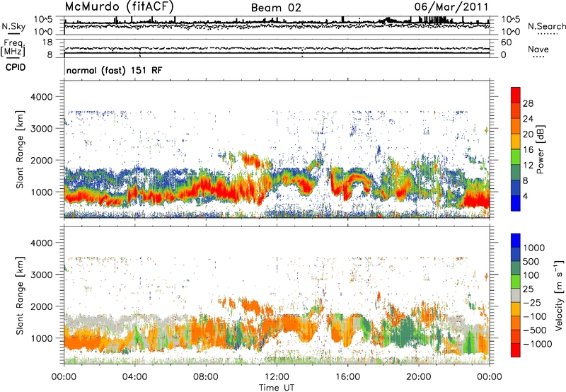Click the 60 tick on the Nave axis
The width and height of the screenshot is (566, 392).
(x=506, y=42)
